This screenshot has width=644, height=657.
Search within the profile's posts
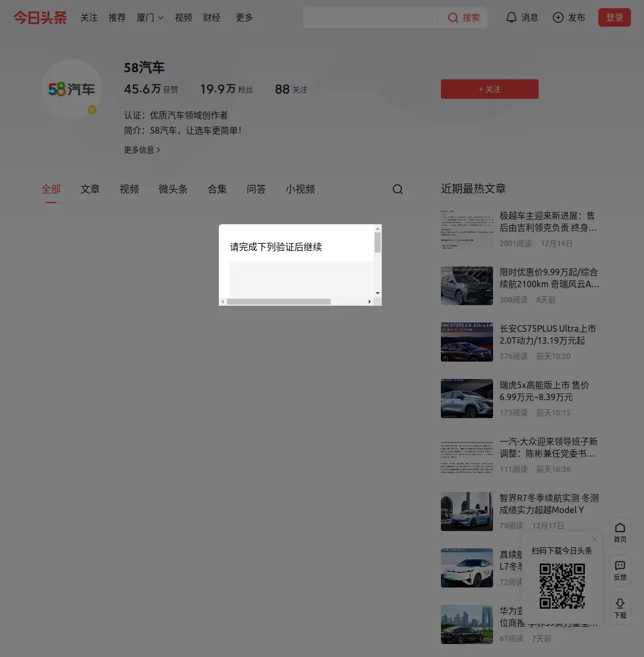tap(397, 189)
